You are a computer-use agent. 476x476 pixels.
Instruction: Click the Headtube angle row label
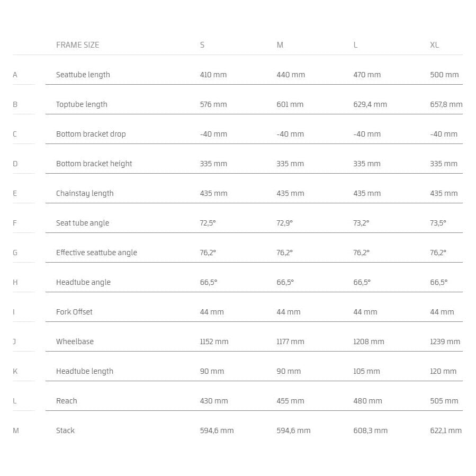point(83,282)
